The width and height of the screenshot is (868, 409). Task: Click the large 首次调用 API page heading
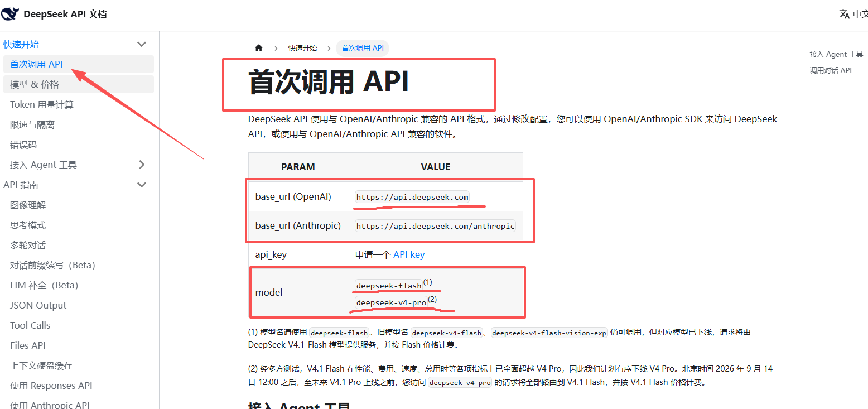tap(329, 83)
